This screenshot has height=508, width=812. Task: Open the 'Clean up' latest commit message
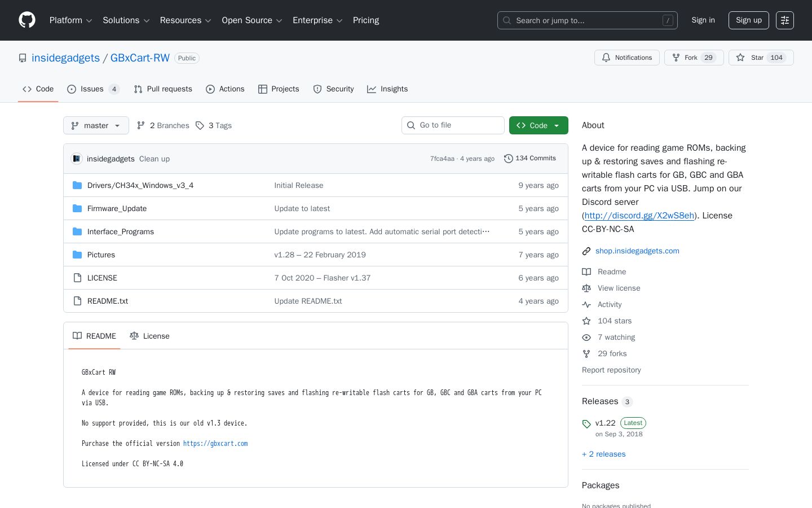point(155,159)
